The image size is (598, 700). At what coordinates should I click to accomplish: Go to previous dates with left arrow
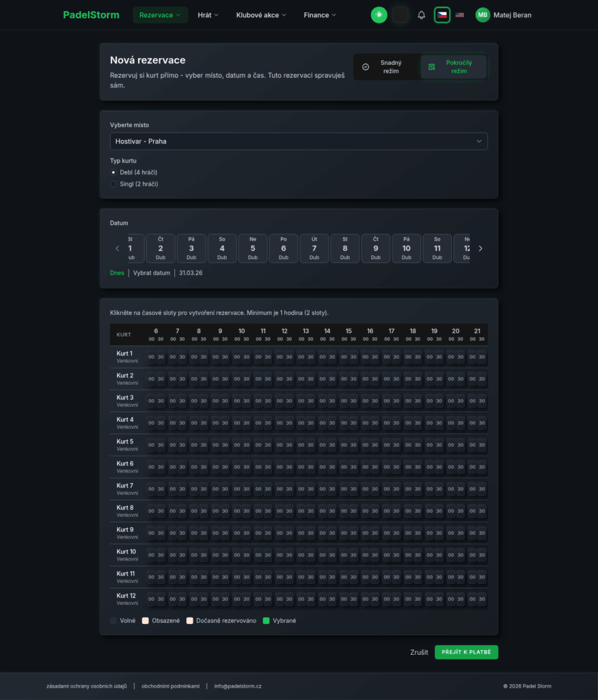[x=118, y=249]
